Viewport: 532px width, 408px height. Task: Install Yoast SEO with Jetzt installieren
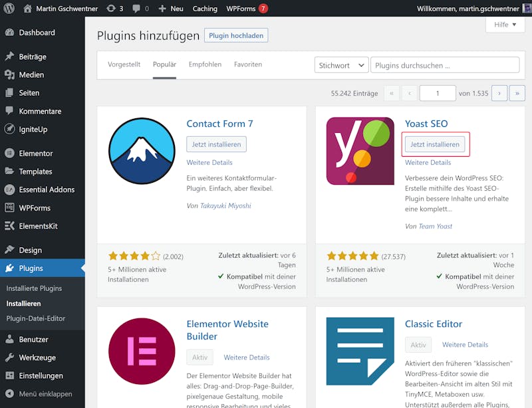coord(435,144)
